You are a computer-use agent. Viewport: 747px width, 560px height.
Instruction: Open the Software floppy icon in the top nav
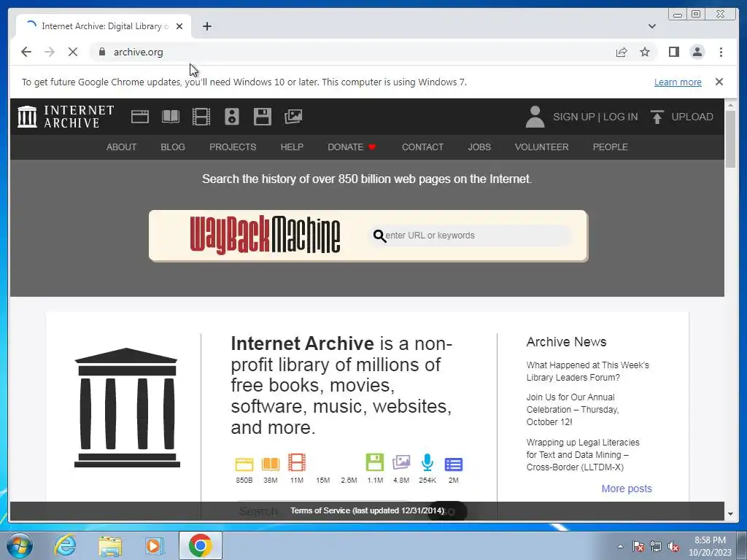[x=263, y=117]
